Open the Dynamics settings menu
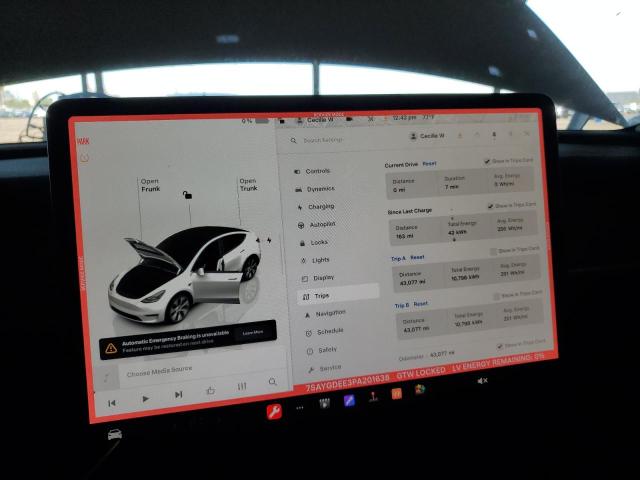Screen dimensions: 640x480 [315, 189]
